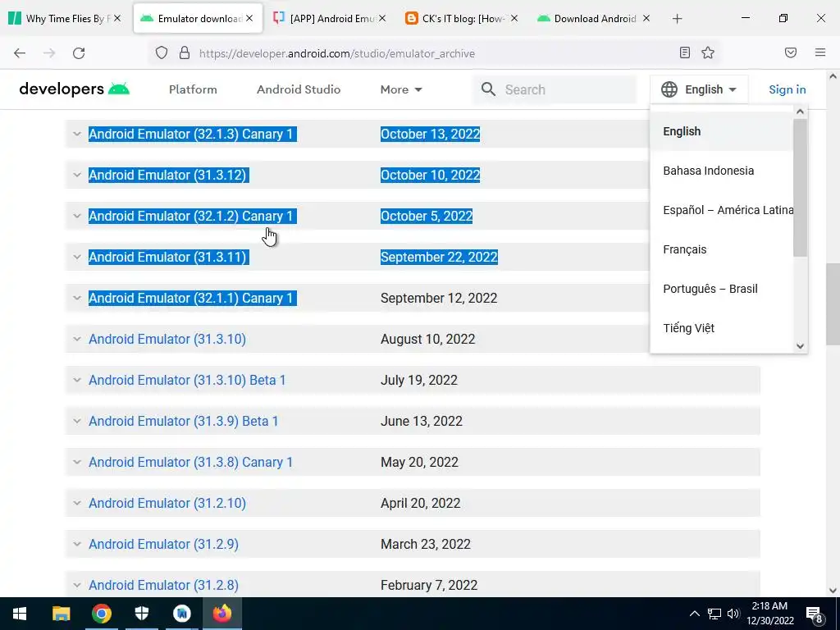Open volume control tray icon
The height and width of the screenshot is (630, 840).
click(x=733, y=614)
